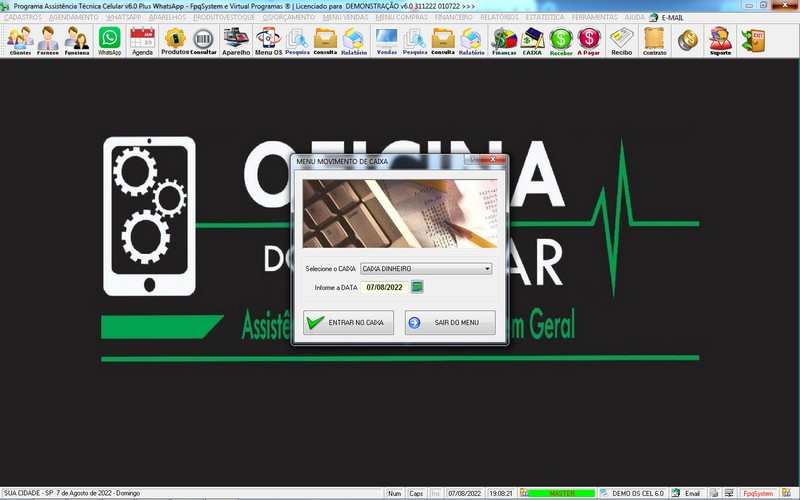Image resolution: width=800 pixels, height=500 pixels.
Task: Open the Aparelho devices icon
Action: click(236, 41)
